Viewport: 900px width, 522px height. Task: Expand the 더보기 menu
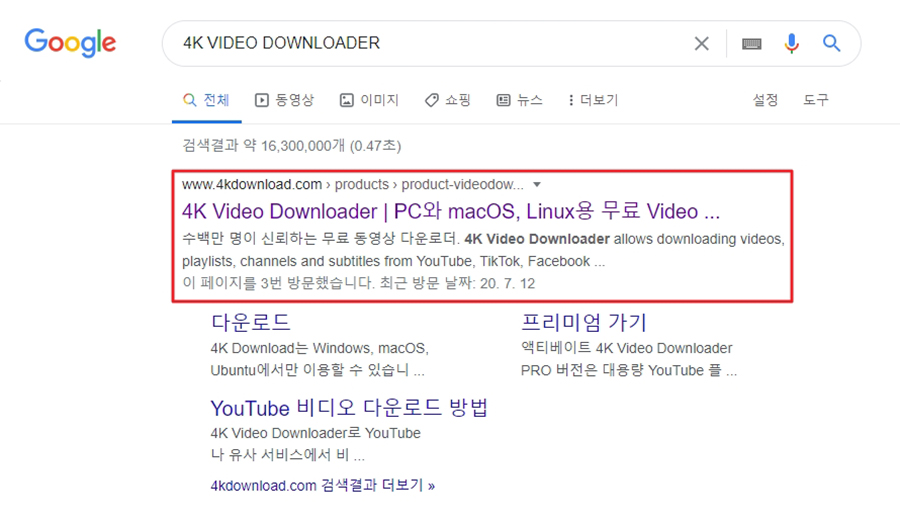593,100
